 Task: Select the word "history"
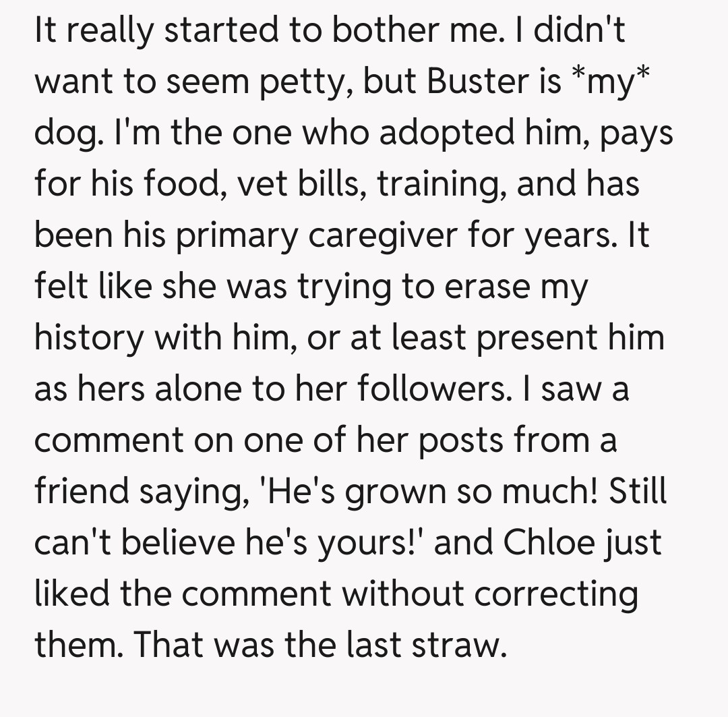point(90,338)
